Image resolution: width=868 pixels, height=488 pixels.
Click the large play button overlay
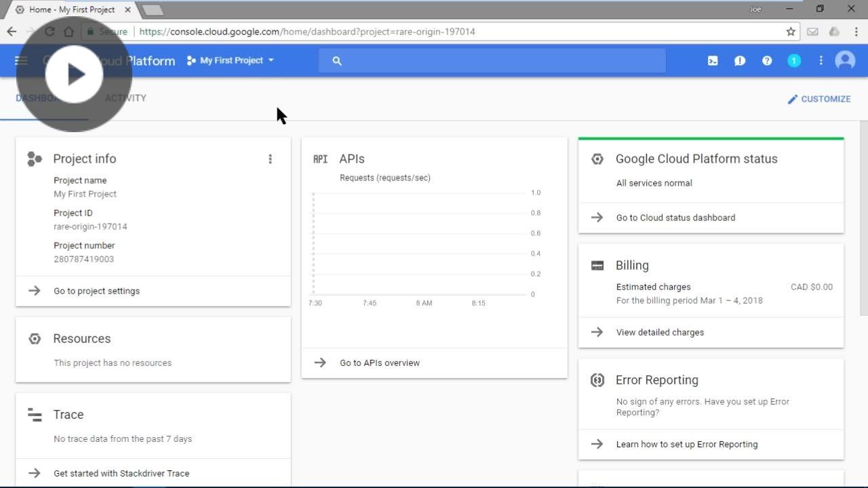[x=75, y=75]
